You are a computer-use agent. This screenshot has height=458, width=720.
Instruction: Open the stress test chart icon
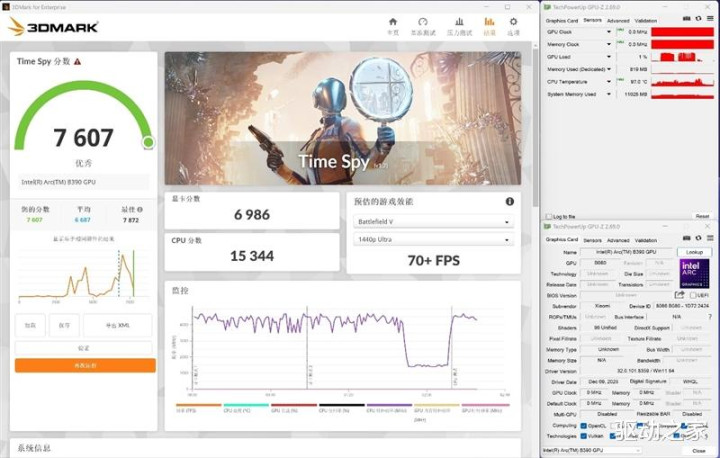coord(458,25)
